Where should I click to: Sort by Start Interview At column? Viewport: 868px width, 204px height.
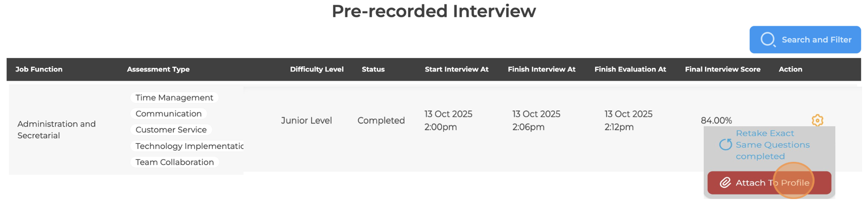click(x=456, y=69)
